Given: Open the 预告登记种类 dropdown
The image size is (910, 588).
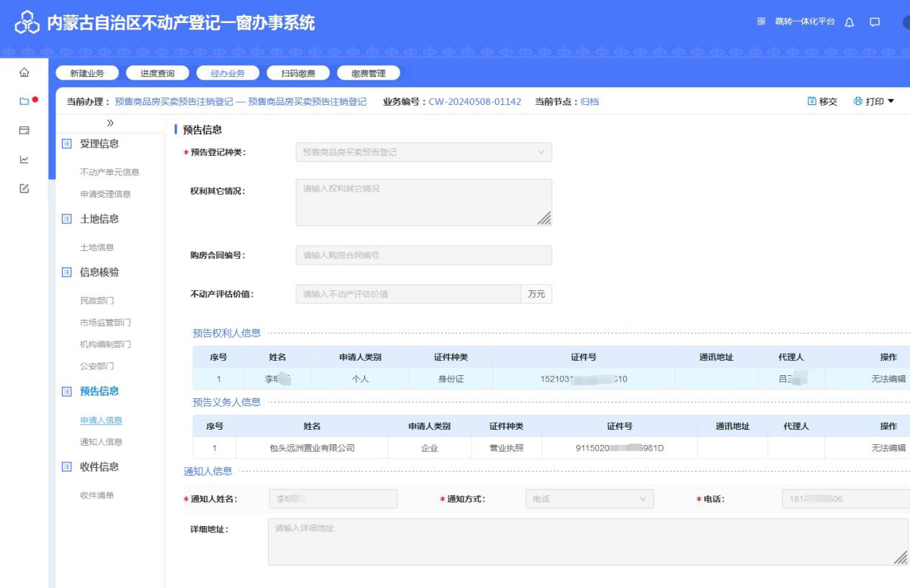Looking at the screenshot, I should coord(424,152).
